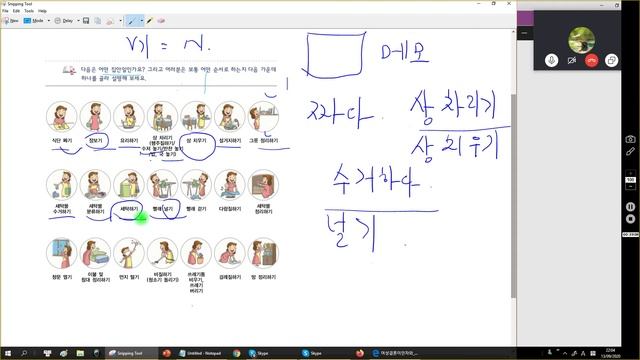Mute the microphone in Skype call
This screenshot has width=640, height=360.
click(x=551, y=60)
